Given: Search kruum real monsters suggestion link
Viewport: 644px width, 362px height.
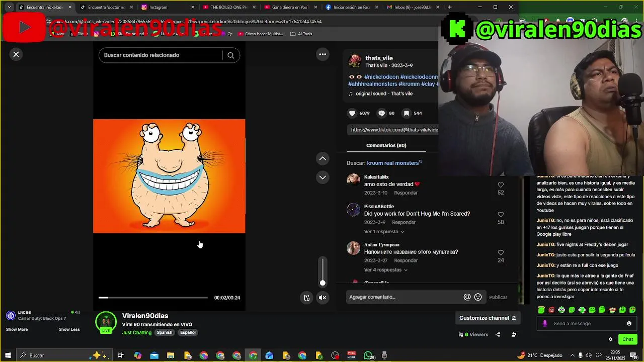Looking at the screenshot, I should coord(394,163).
